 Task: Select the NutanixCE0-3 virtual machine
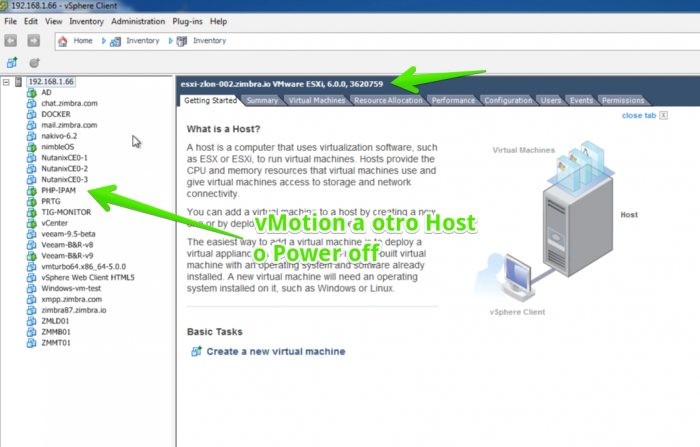tap(64, 180)
